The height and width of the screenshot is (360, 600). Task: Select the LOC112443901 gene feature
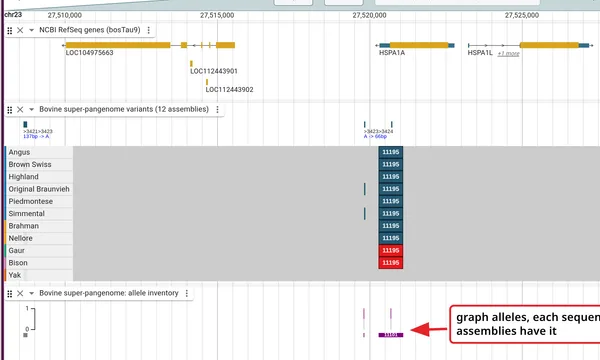pos(191,64)
